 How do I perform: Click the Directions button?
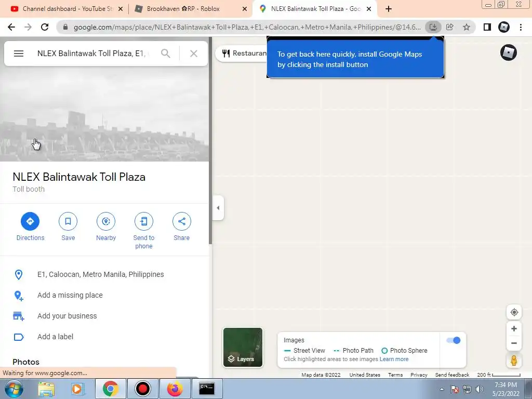coord(30,227)
